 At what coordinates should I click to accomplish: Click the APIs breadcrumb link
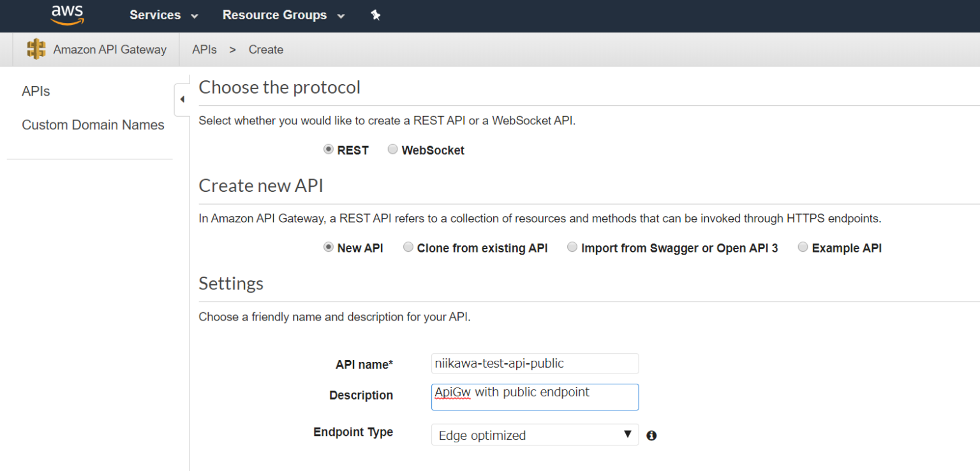coord(204,49)
